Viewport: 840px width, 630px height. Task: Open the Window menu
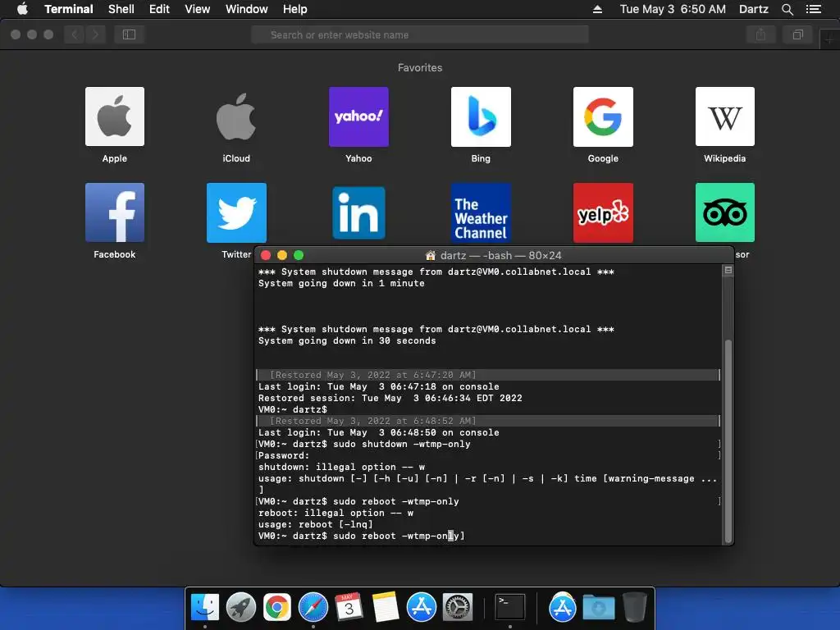pos(246,9)
